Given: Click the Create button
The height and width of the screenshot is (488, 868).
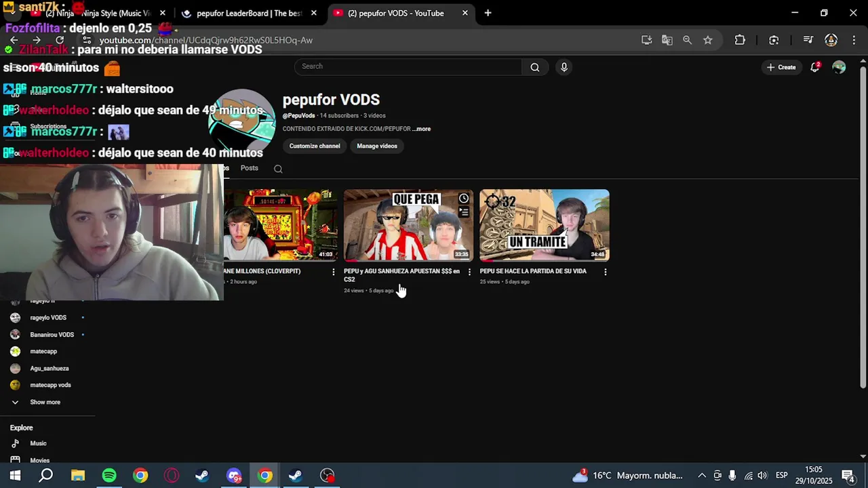Looking at the screenshot, I should (x=781, y=67).
